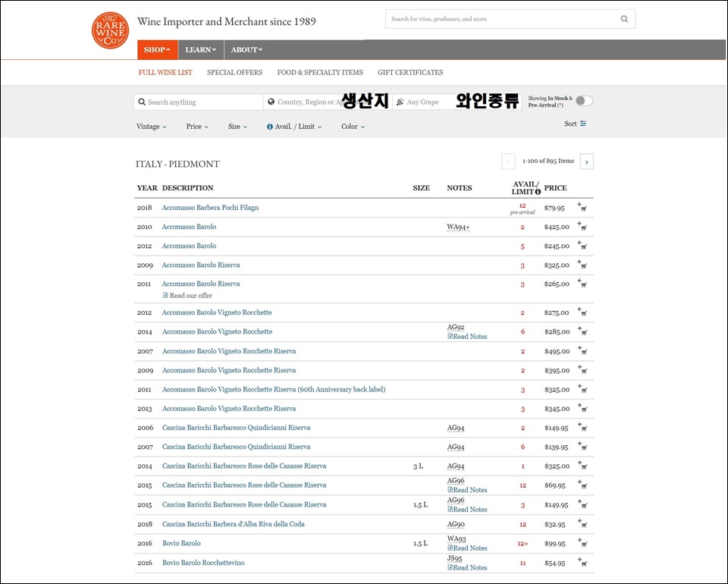Open Cascina Baricchi Barbera d'Alba Riva della Coda
This screenshot has height=584, width=728.
click(x=234, y=524)
